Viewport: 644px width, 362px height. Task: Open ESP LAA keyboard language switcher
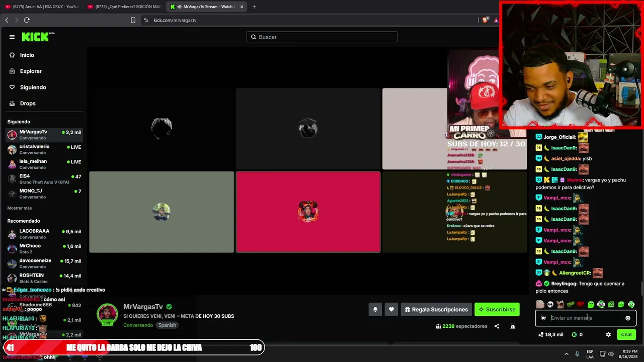(x=590, y=354)
